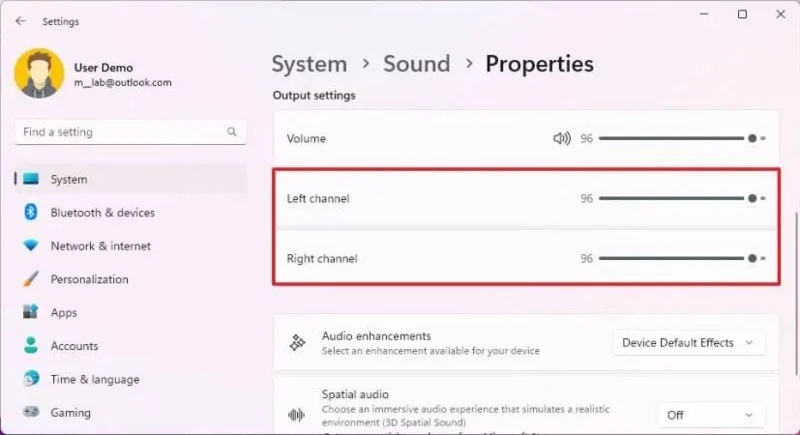Close the Settings window
800x435 pixels.
(781, 14)
